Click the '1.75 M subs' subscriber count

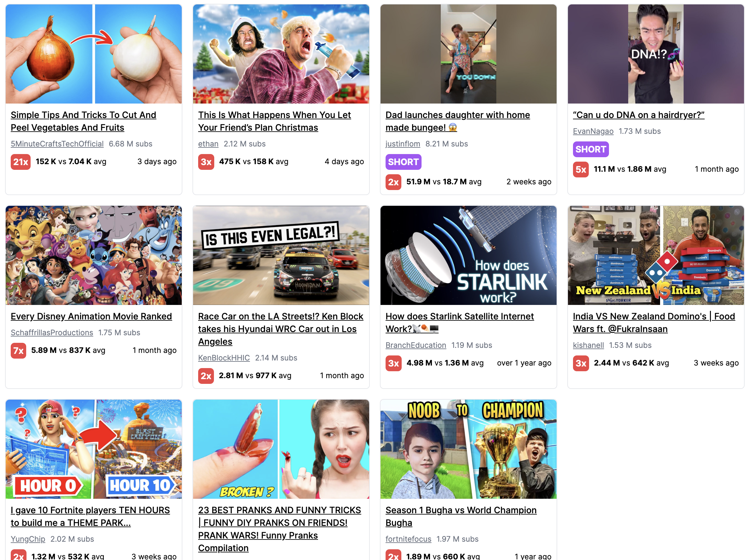[119, 332]
